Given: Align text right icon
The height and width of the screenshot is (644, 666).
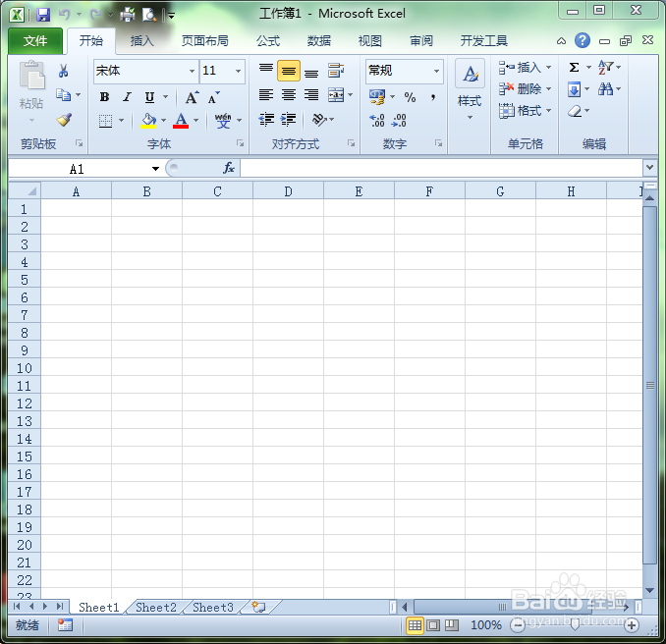Looking at the screenshot, I should tap(311, 95).
